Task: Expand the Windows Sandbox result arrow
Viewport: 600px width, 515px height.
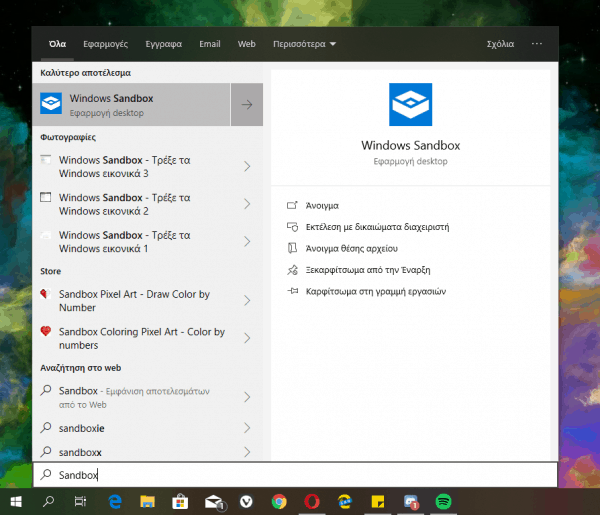Action: [x=247, y=104]
